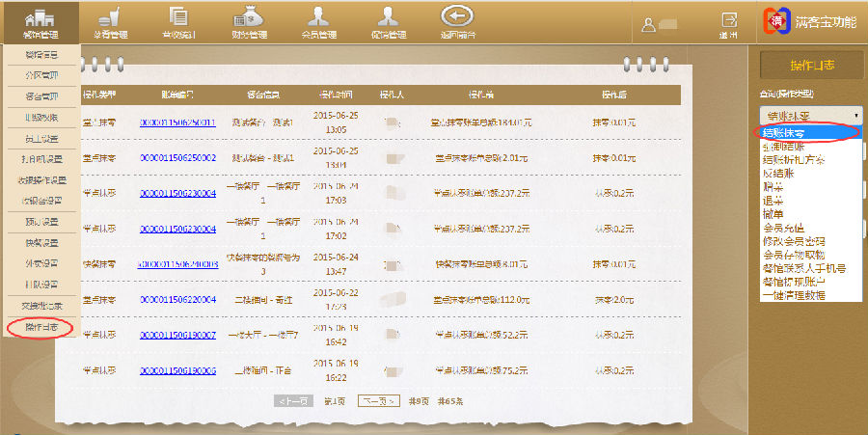868x435 pixels.
Task: Click the 上一页 previous page button
Action: 293,400
